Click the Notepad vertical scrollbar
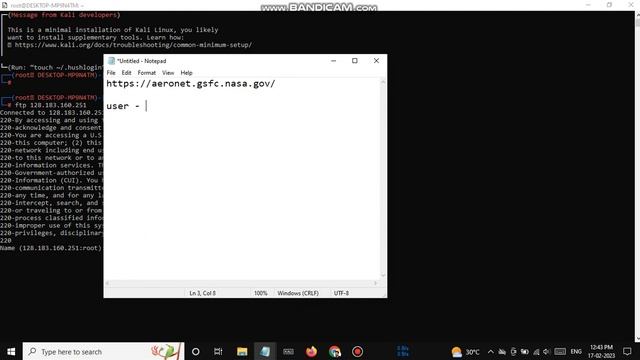 tap(383, 179)
